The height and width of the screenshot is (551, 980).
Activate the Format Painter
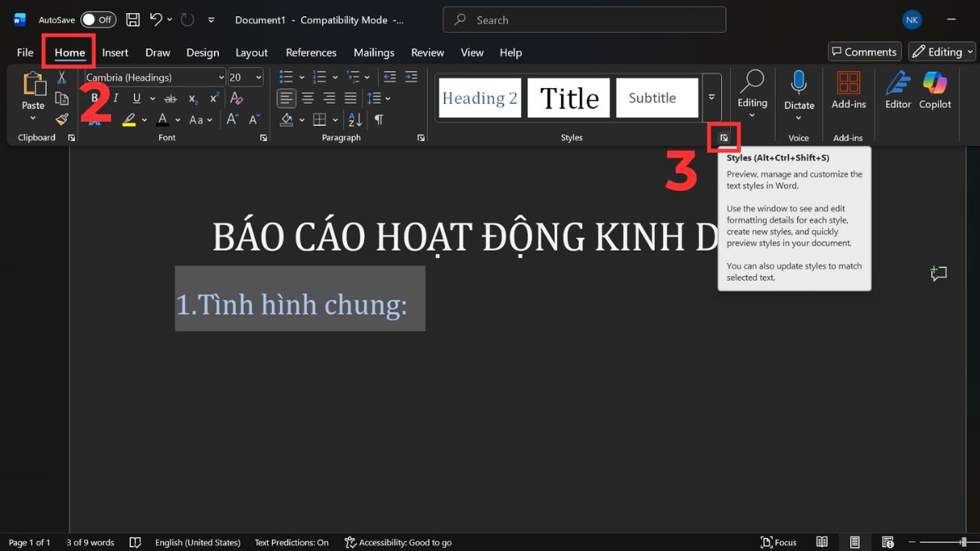pos(61,119)
